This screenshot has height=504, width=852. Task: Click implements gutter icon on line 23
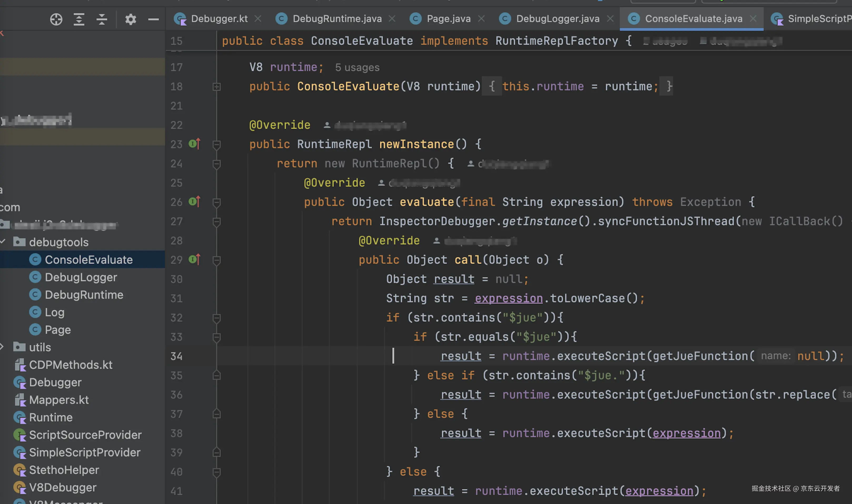point(194,144)
